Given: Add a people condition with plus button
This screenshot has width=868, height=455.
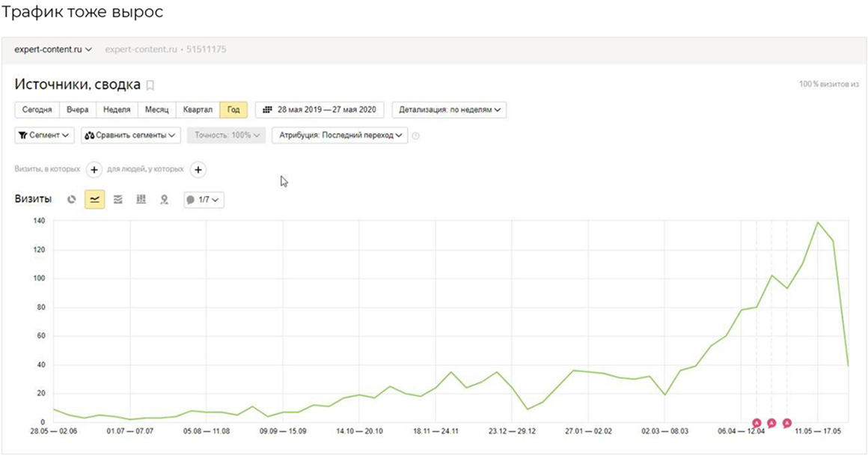Looking at the screenshot, I should click(x=198, y=170).
